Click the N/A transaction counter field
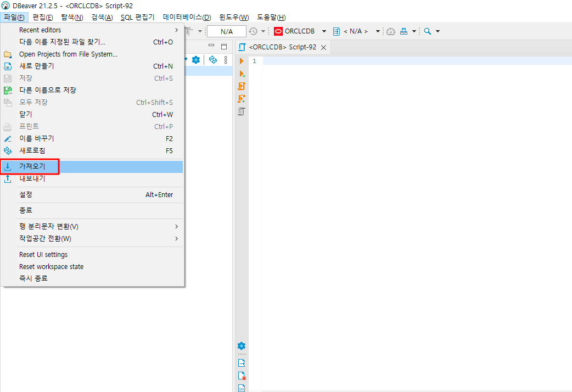 227,31
